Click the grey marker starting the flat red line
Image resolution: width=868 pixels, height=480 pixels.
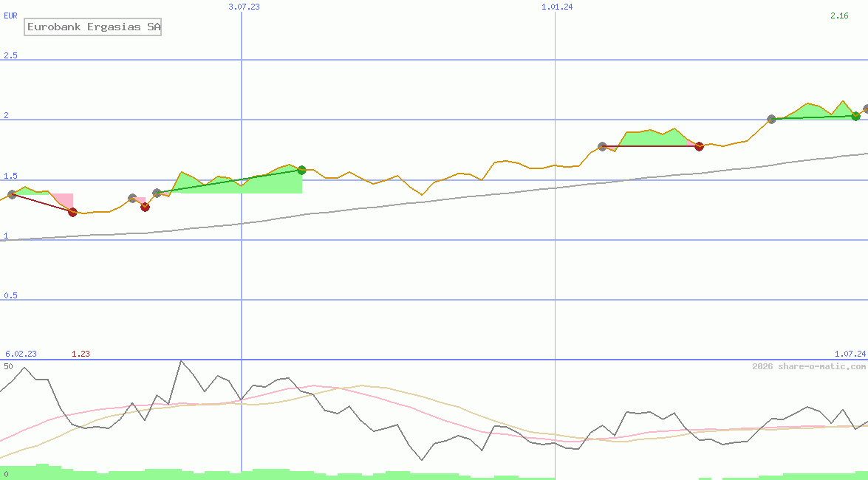point(602,146)
